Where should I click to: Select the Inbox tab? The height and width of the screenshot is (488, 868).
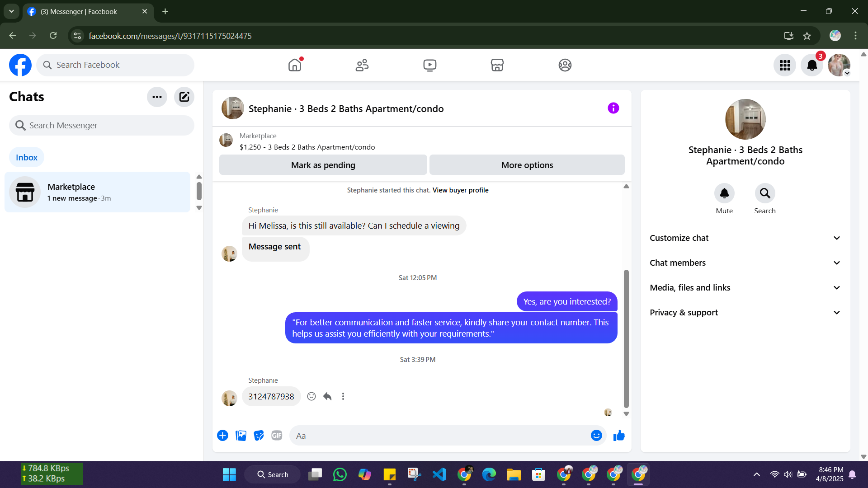pyautogui.click(x=27, y=157)
